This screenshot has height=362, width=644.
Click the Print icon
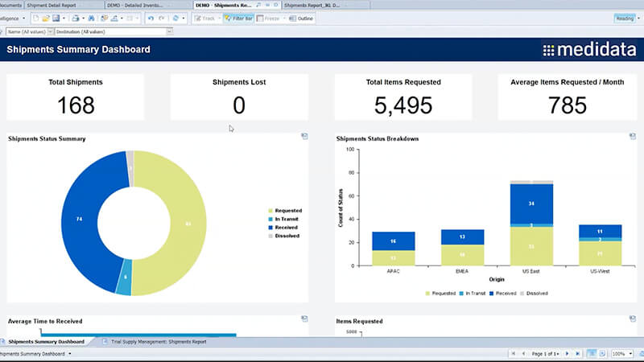tap(76, 19)
